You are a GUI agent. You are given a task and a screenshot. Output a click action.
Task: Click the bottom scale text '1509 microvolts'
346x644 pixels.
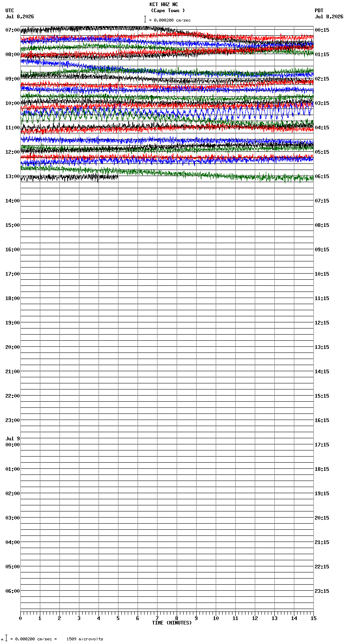tap(85, 639)
